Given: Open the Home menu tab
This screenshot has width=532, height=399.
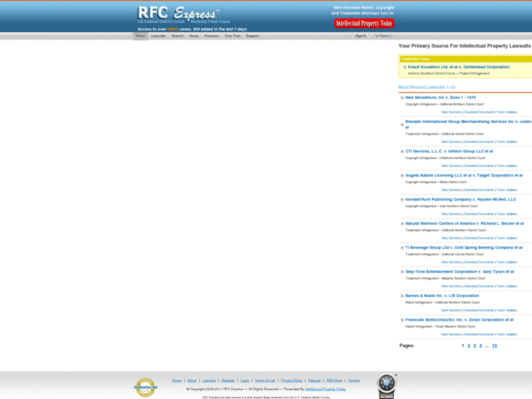Looking at the screenshot, I should [141, 36].
